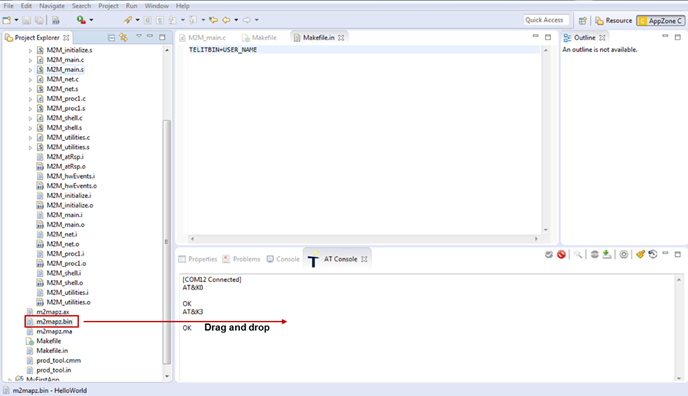
Task: Click the Forward navigation arrow
Action: coord(247,20)
